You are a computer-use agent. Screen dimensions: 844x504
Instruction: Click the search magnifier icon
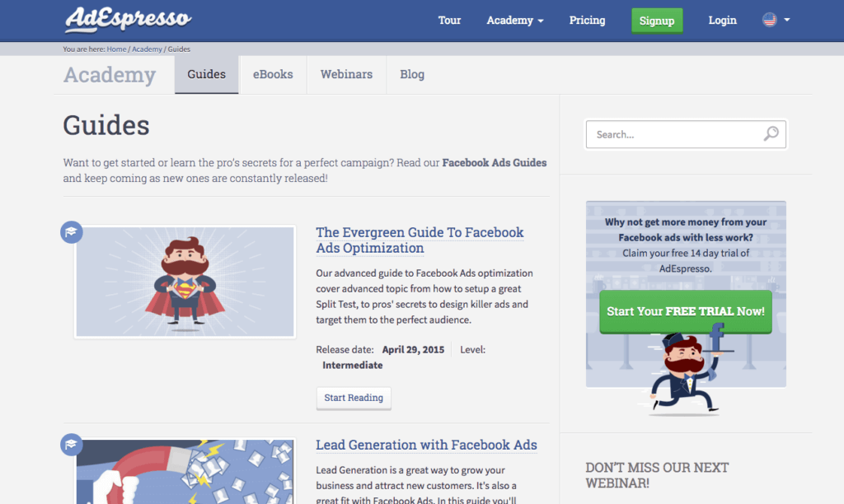click(771, 133)
